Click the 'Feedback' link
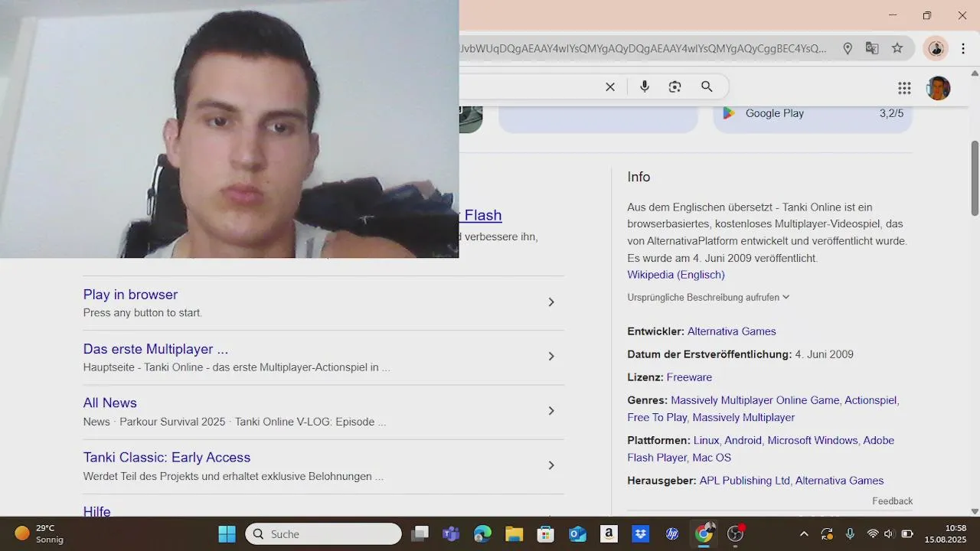The image size is (980, 551). click(x=892, y=501)
